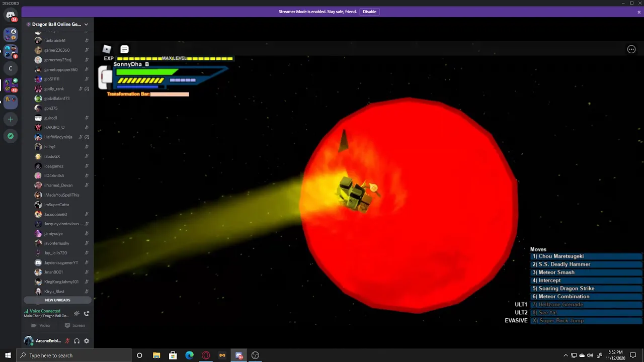Open Microsoft Edge from taskbar
Image resolution: width=644 pixels, height=362 pixels.
pyautogui.click(x=189, y=355)
